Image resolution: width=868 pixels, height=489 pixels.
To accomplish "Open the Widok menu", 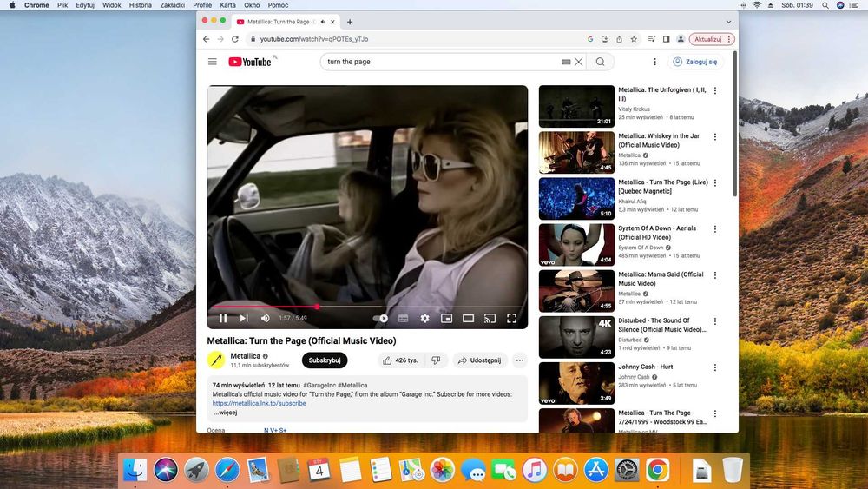I will point(111,5).
